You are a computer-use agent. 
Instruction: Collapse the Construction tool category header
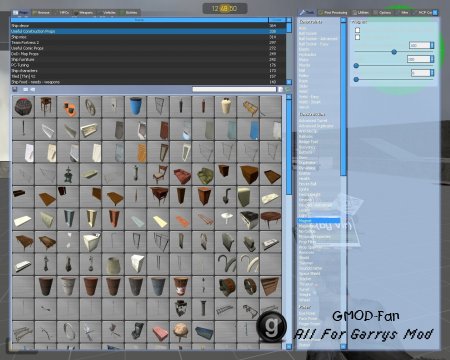tap(312, 114)
